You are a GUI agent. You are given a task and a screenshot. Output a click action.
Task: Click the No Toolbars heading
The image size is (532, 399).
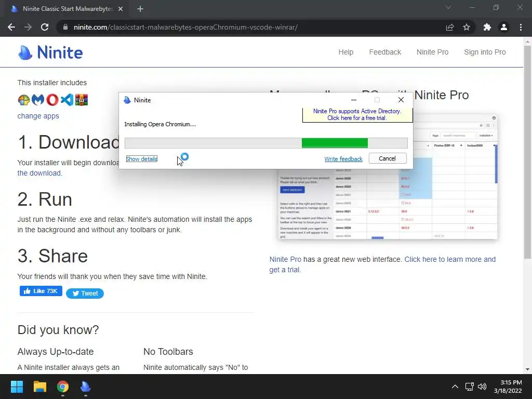(x=168, y=352)
